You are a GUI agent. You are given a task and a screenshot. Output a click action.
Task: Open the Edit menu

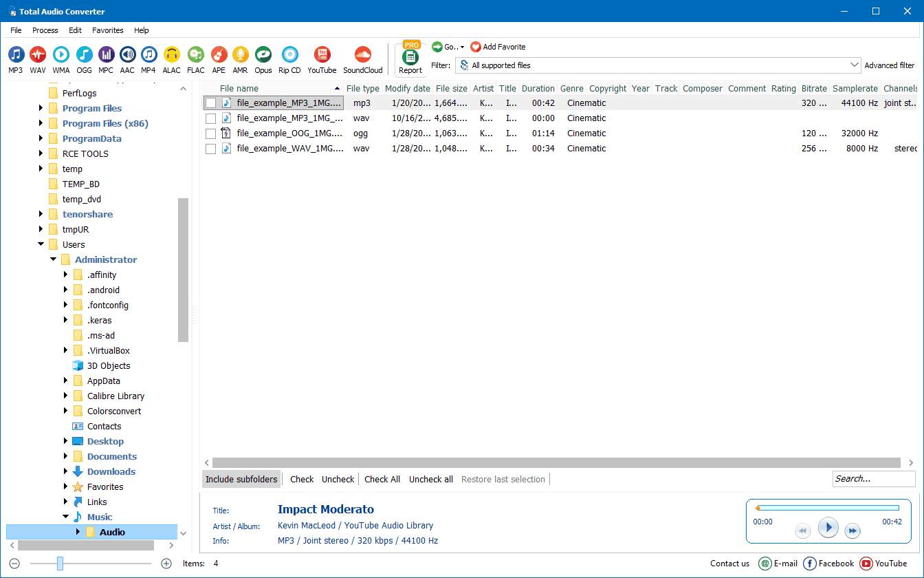(x=75, y=30)
